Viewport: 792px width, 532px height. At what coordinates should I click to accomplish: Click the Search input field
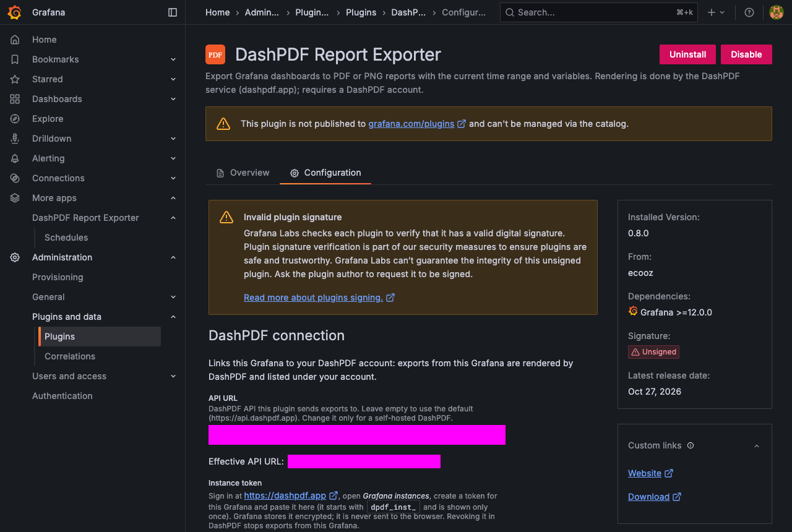[x=599, y=12]
